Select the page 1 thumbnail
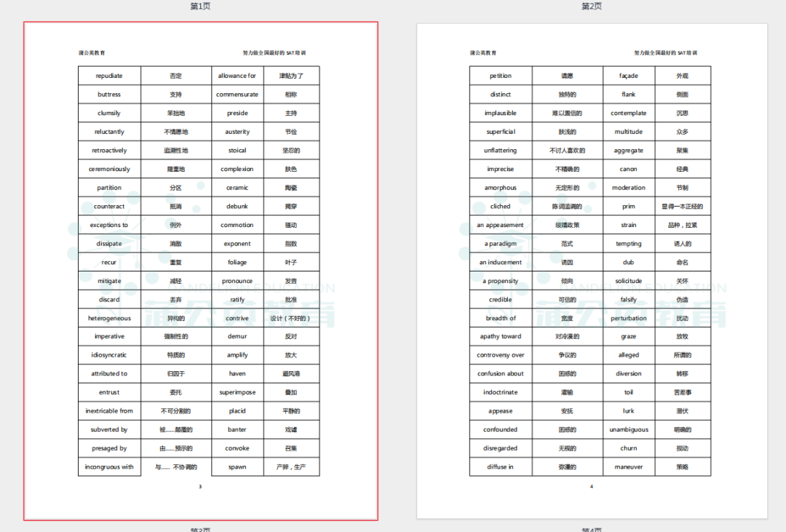 200,271
